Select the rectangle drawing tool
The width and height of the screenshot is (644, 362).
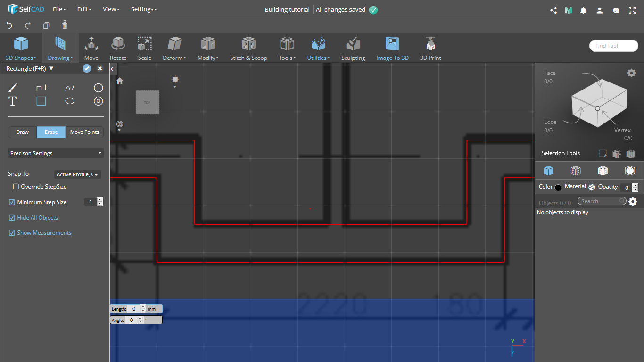click(x=41, y=101)
